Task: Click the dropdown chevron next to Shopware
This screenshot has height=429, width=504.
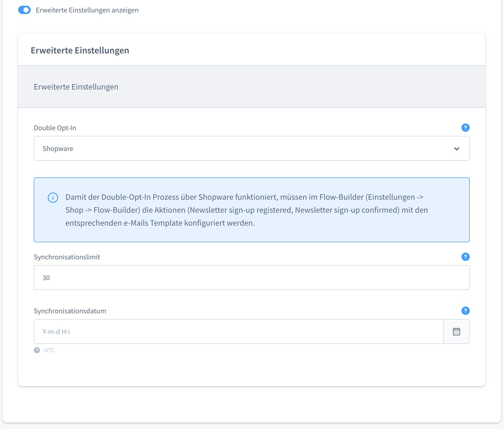Action: pyautogui.click(x=457, y=149)
